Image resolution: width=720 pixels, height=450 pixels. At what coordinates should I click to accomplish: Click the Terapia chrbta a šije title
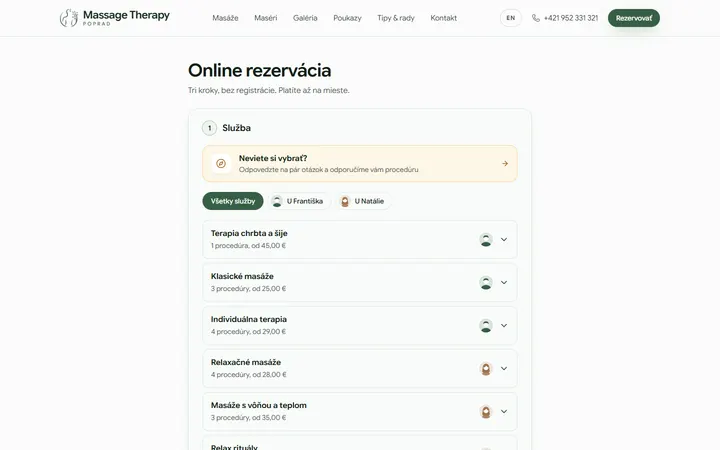(249, 233)
